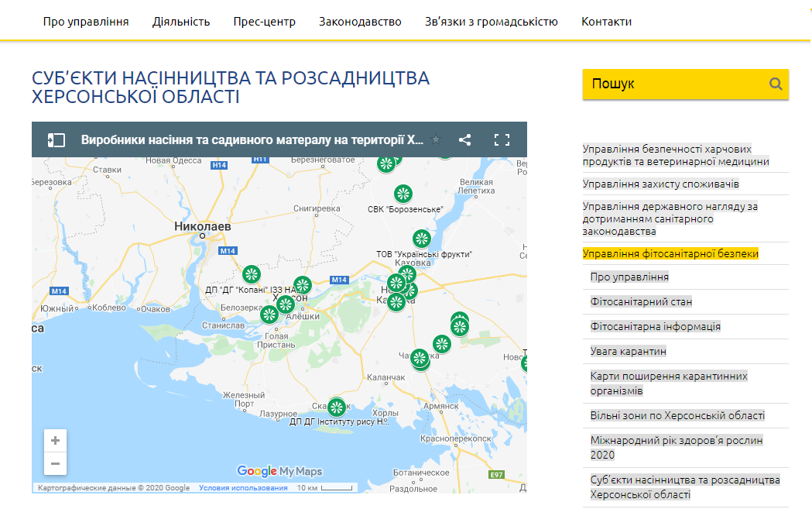Zoom out using the map minus button
Image resolution: width=812 pixels, height=509 pixels.
[x=54, y=463]
